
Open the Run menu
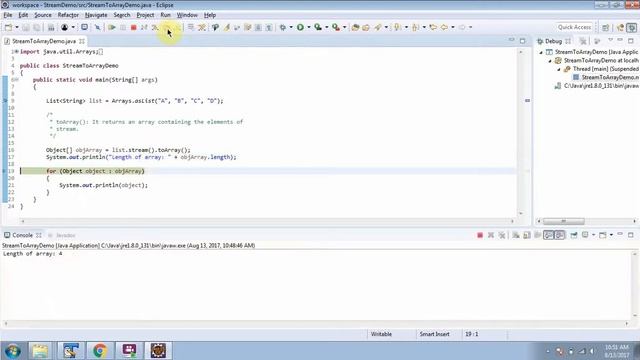point(165,15)
